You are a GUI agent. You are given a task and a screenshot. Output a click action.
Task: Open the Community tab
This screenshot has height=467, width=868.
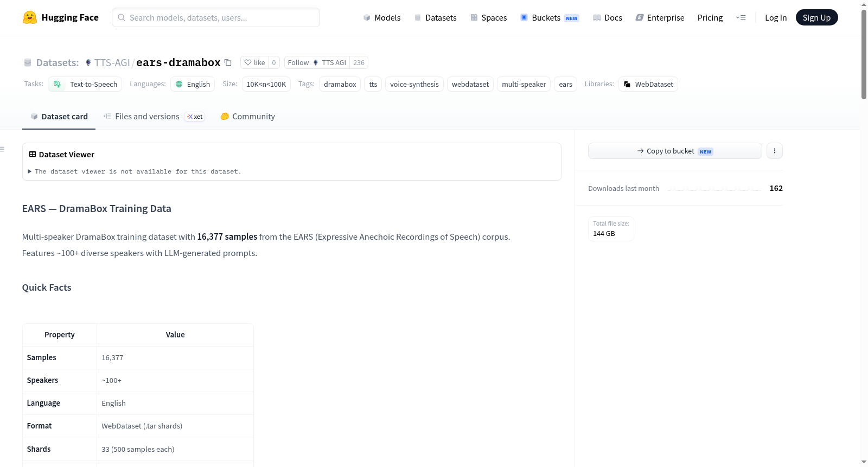coord(248,117)
